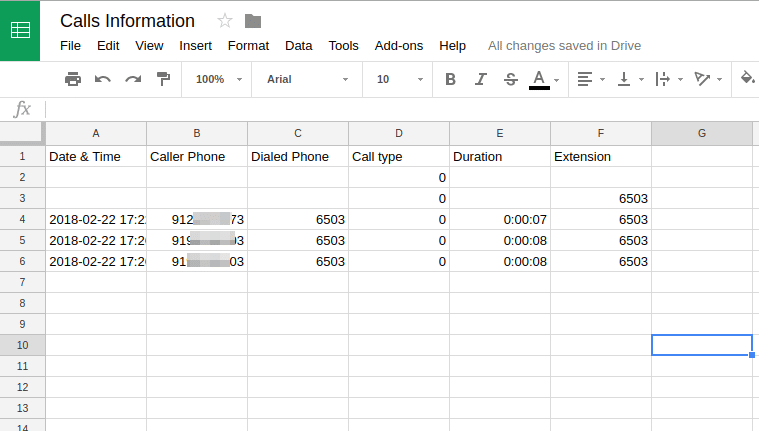The image size is (759, 431).
Task: Select column A header
Action: point(96,133)
